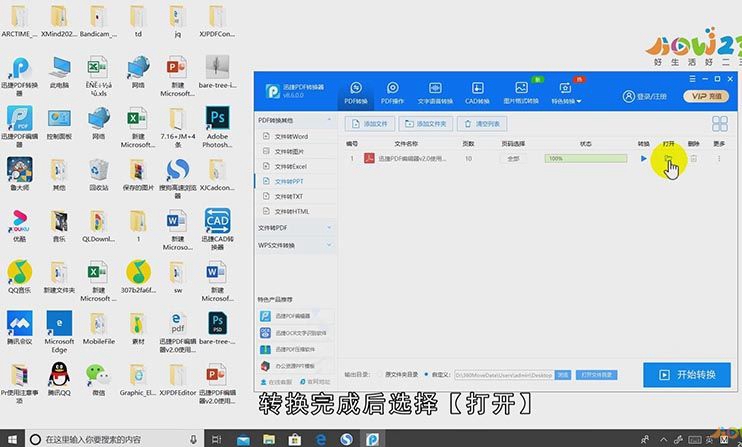742x447 pixels.
Task: Click the VIP充值 button
Action: (706, 96)
